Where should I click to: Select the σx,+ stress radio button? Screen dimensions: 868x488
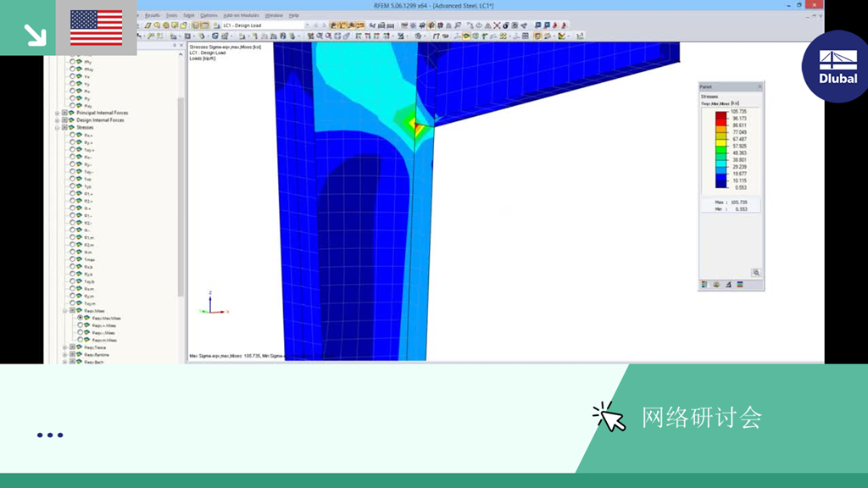[72, 135]
